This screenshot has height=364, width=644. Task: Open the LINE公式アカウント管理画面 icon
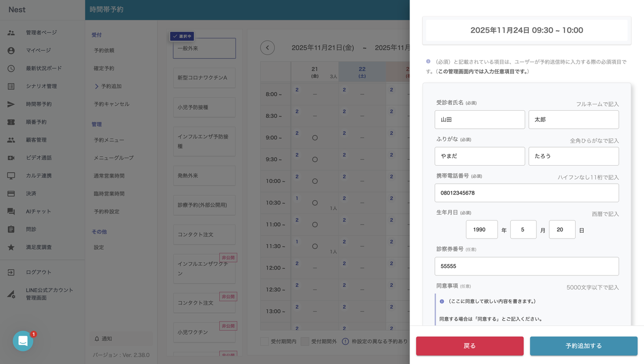coord(11,294)
